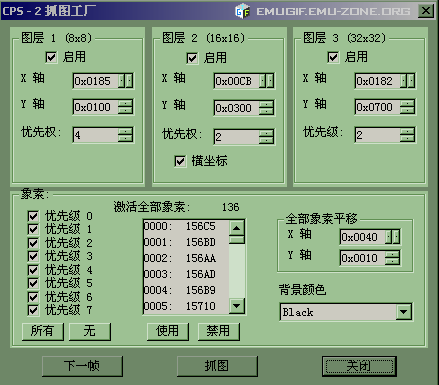The image size is (439, 385).
Task: Disable 启用 checkbox for 图层 3
Action: tap(333, 57)
